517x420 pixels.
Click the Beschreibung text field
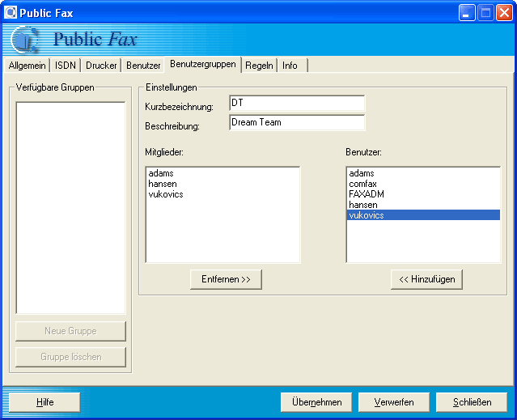[296, 123]
